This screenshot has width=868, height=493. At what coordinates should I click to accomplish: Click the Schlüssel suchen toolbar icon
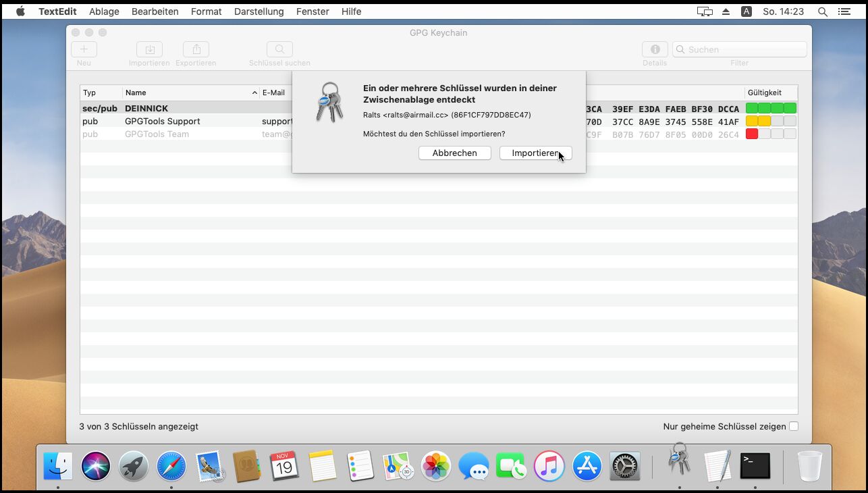point(279,49)
